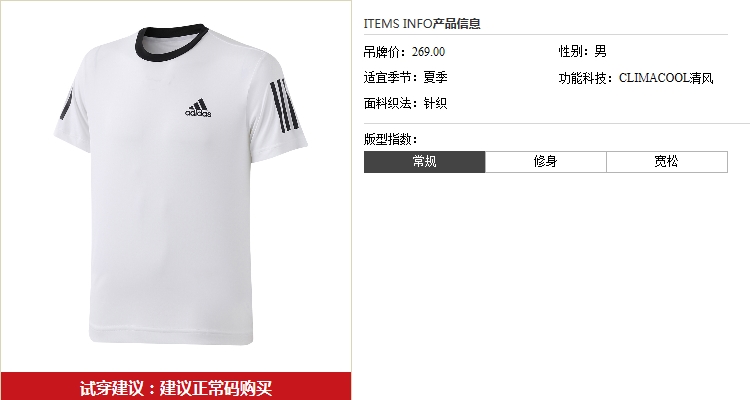Screen dimensions: 750x400
Task: Click the 吊牌价 label
Action: [x=385, y=52]
